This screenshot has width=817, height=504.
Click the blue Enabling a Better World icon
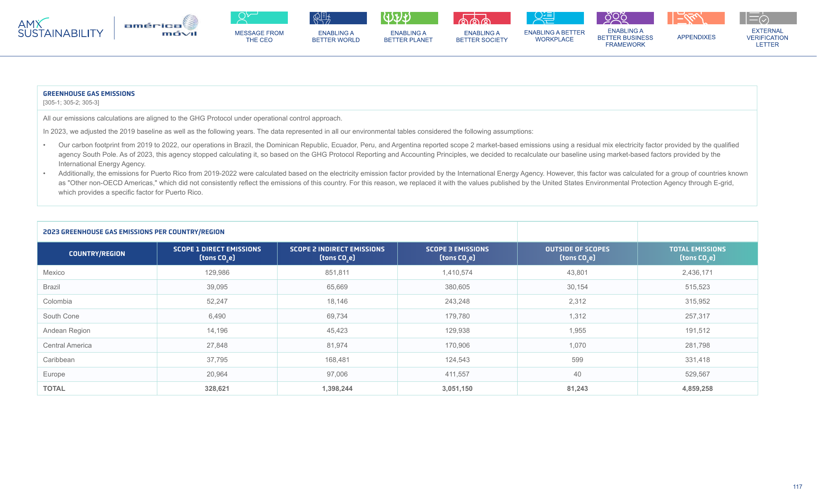338,18
